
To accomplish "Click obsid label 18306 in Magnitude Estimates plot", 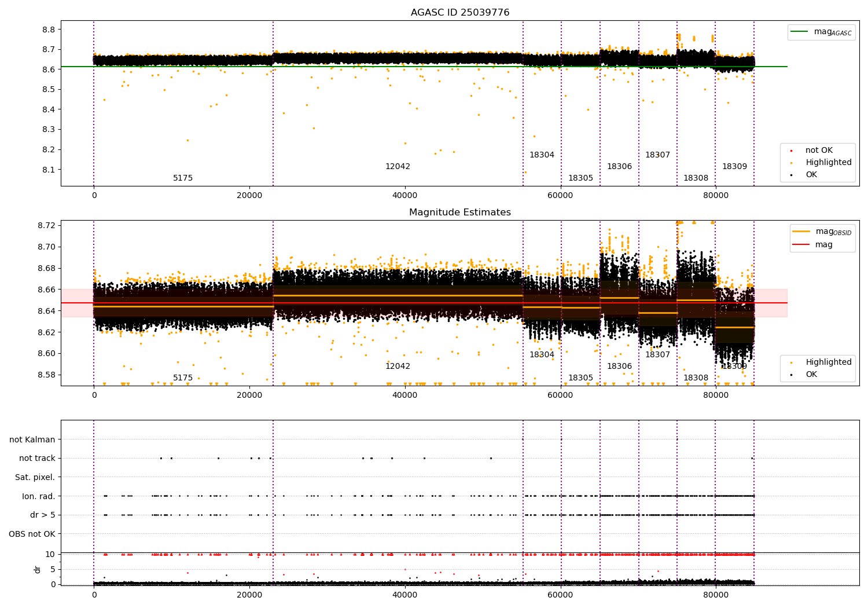I will pos(619,367).
